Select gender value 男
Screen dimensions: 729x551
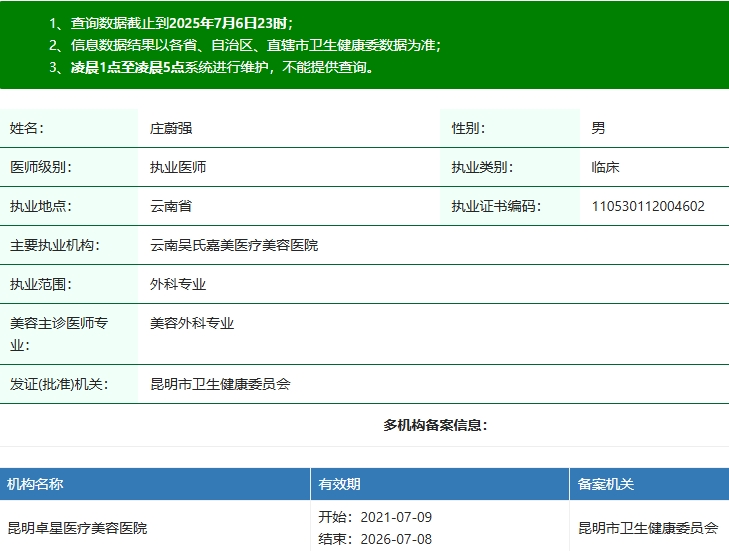(x=598, y=128)
